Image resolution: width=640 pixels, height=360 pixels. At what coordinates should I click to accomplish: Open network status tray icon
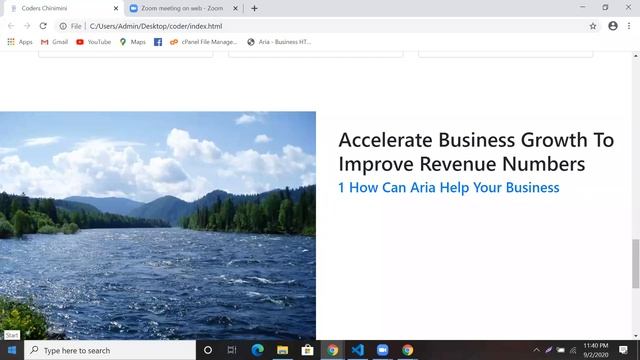coord(573,350)
